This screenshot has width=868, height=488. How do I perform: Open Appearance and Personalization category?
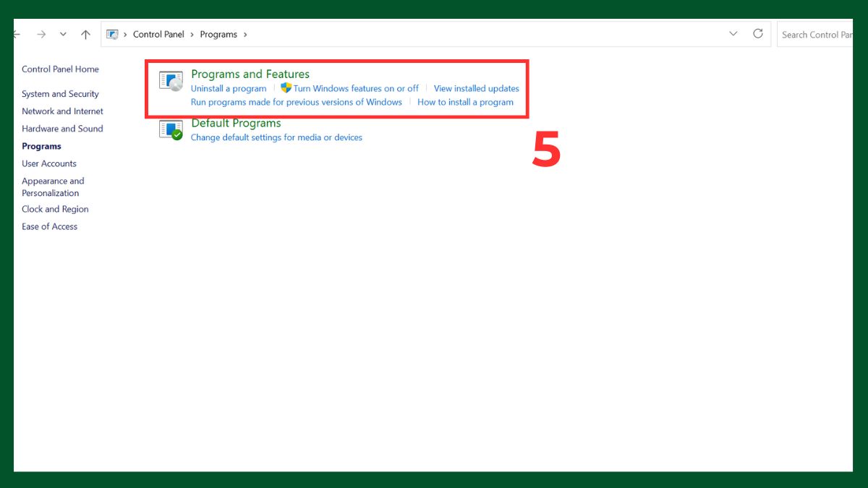point(53,187)
